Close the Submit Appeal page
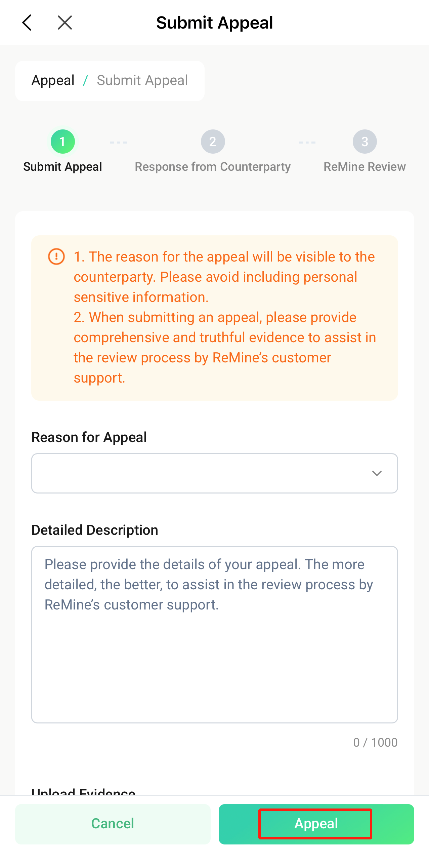The width and height of the screenshot is (429, 868). 65,23
